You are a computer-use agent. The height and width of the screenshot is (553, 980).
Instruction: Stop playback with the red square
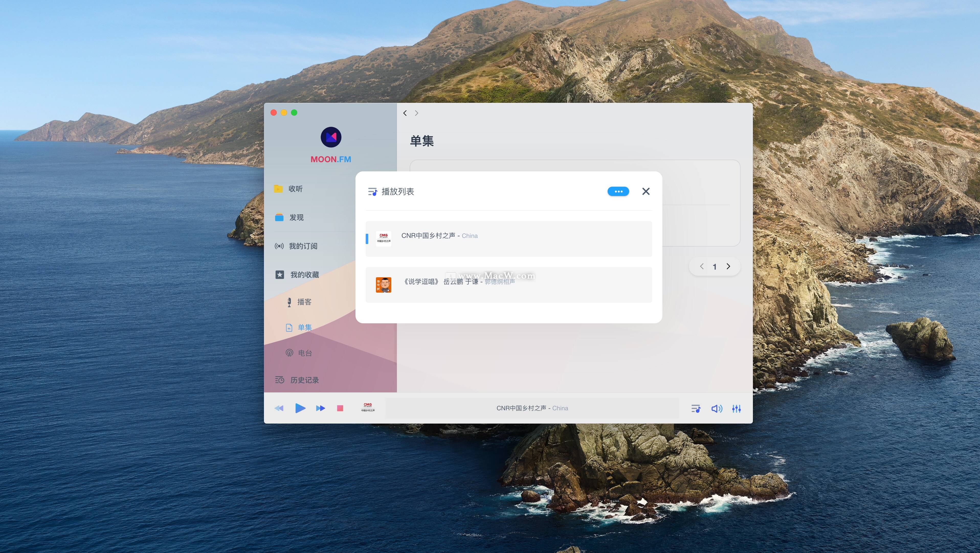click(340, 408)
